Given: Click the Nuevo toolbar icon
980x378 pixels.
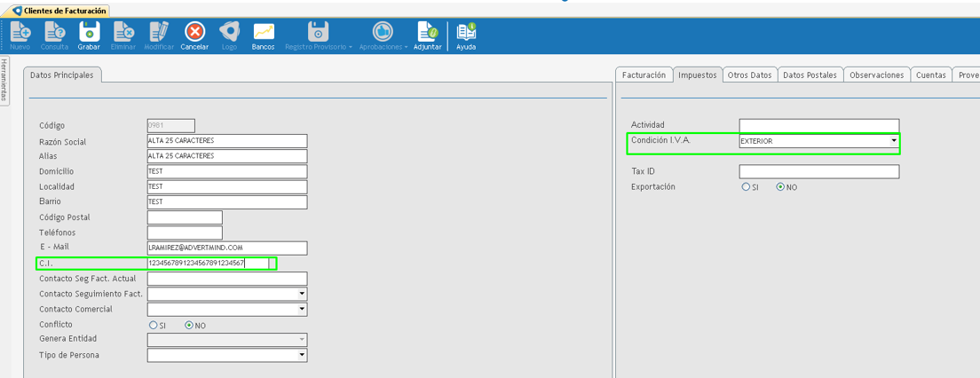Looking at the screenshot, I should (20, 35).
